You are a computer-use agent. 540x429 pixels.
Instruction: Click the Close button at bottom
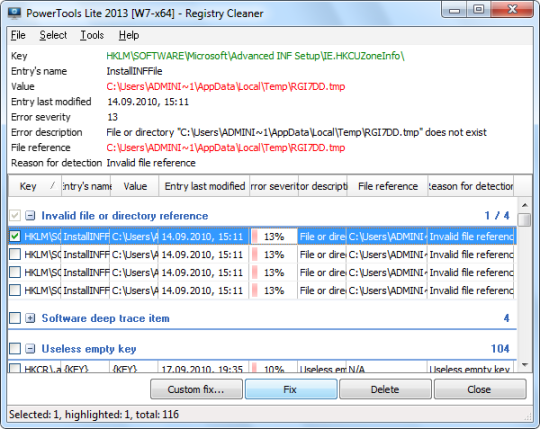(480, 389)
